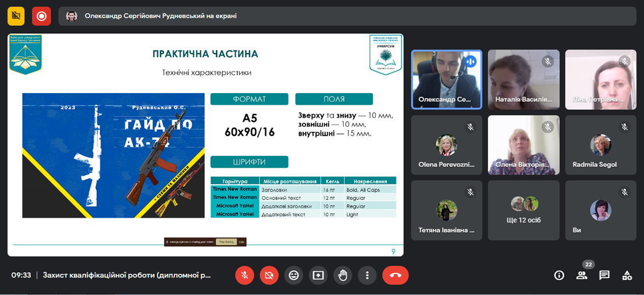
Task: Click the 'ПРАКТИЧНА ЧАСТИНА' slide title
Action: click(205, 54)
